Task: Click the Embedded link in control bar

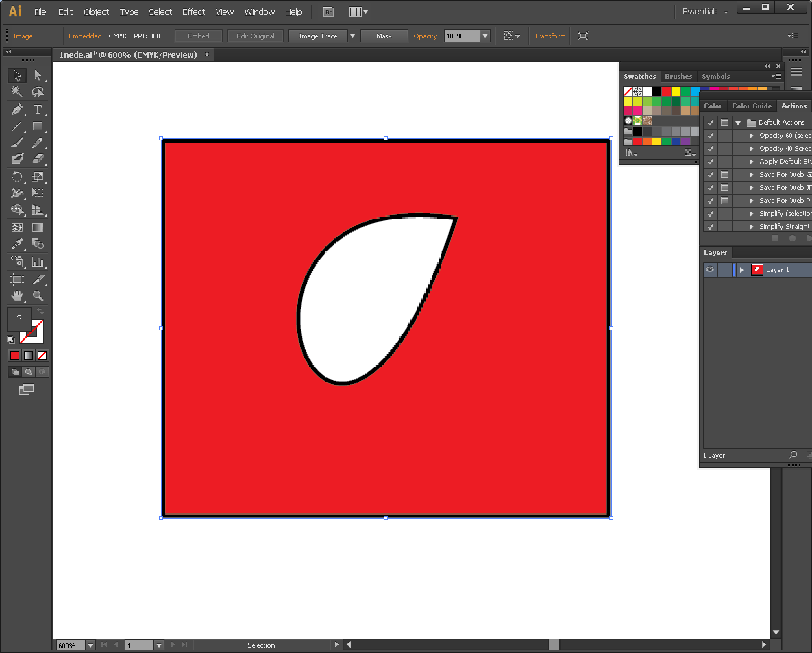Action: (85, 36)
